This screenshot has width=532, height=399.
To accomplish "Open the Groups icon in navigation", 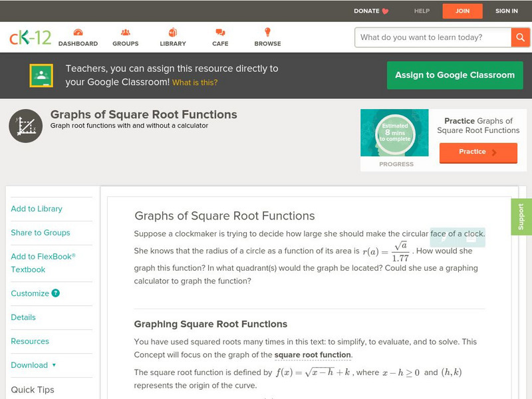I will [125, 33].
